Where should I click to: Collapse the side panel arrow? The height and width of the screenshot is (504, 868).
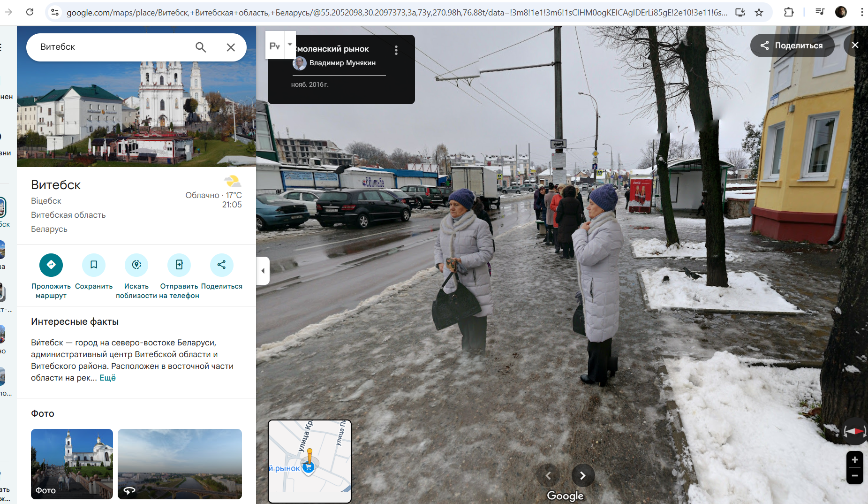[263, 271]
